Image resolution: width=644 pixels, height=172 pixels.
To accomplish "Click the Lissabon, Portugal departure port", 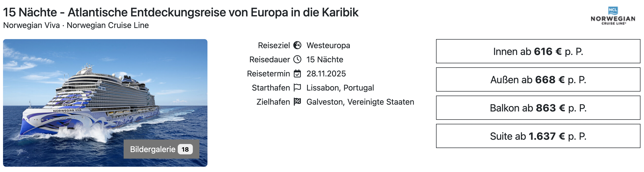I will tap(340, 88).
